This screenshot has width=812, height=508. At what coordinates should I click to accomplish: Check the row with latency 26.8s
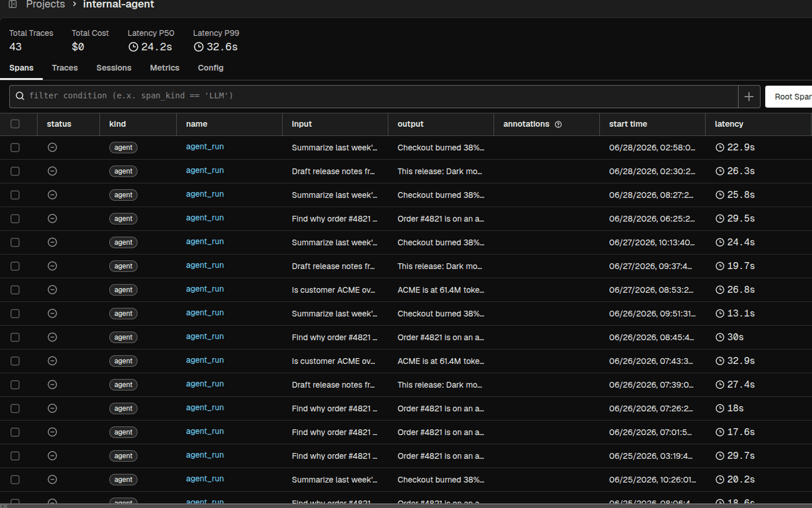[15, 290]
